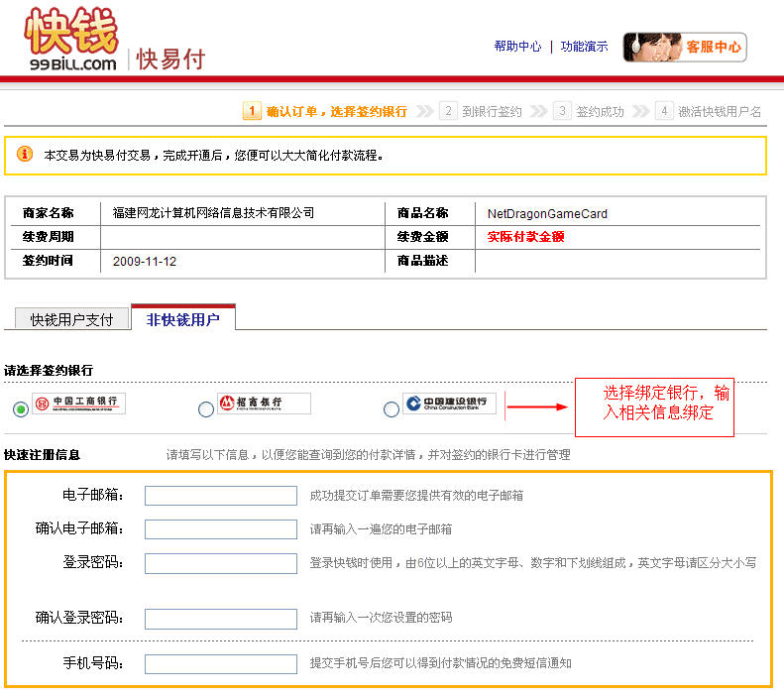
Task: Click the 签约时间 table label
Action: click(x=48, y=261)
